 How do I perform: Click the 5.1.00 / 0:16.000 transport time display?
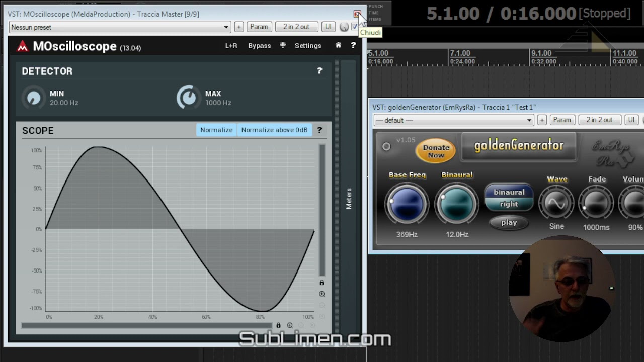click(x=501, y=14)
